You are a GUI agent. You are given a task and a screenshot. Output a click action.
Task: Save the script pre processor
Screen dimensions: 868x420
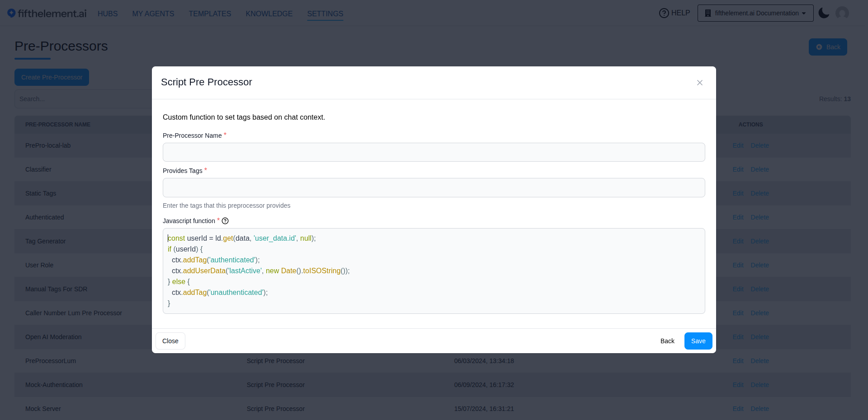click(x=698, y=341)
